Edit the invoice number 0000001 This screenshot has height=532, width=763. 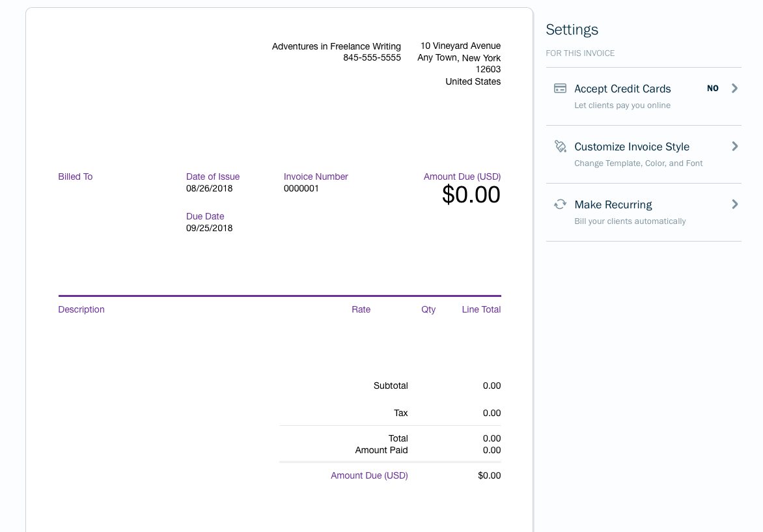pyautogui.click(x=301, y=188)
